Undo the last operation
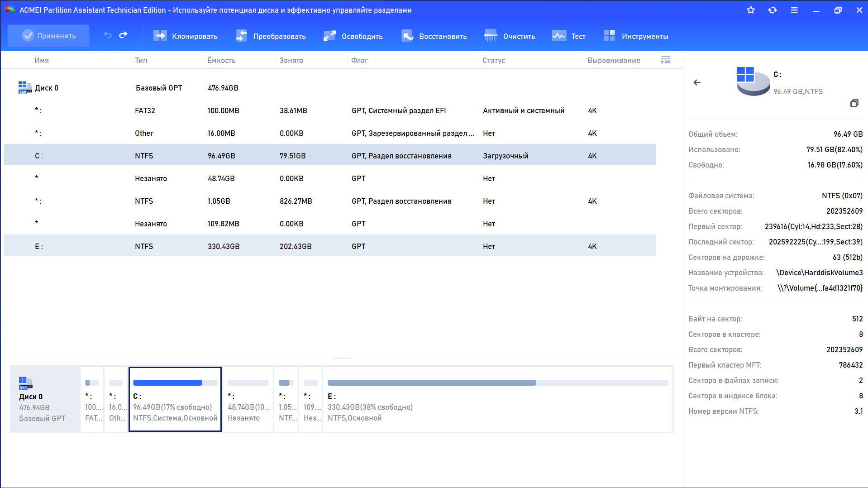This screenshot has height=488, width=868. click(x=108, y=35)
